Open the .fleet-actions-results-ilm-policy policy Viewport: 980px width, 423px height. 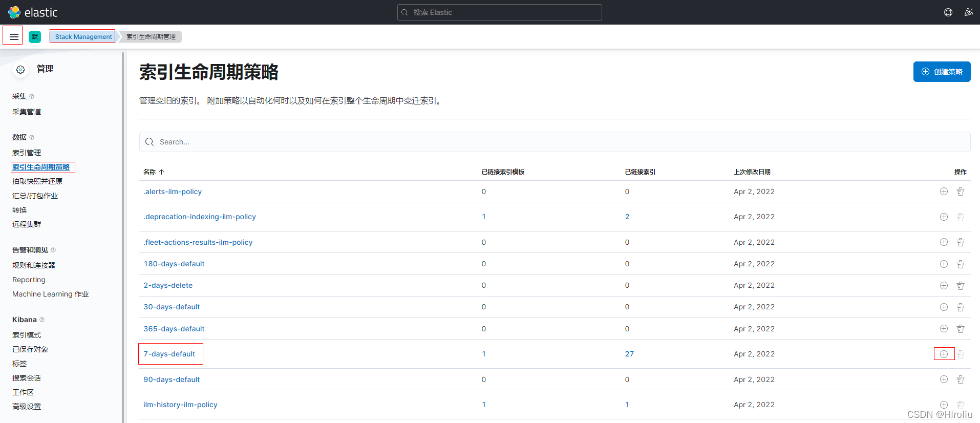coord(198,242)
